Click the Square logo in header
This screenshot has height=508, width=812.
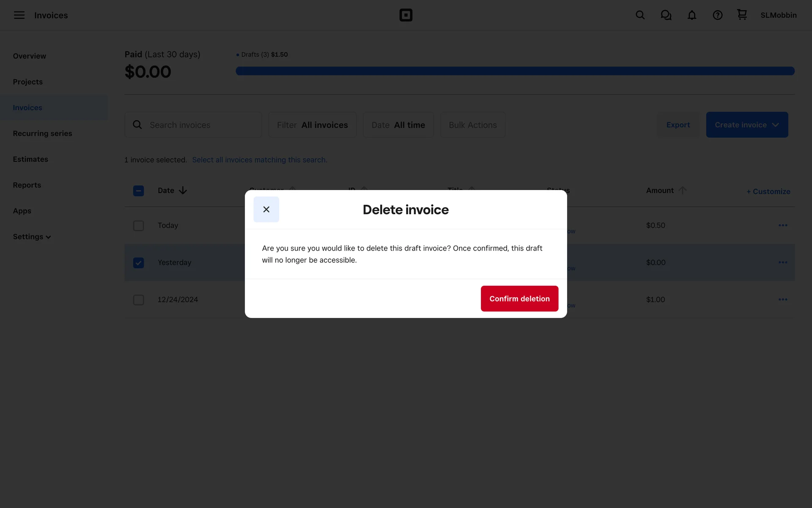point(406,15)
